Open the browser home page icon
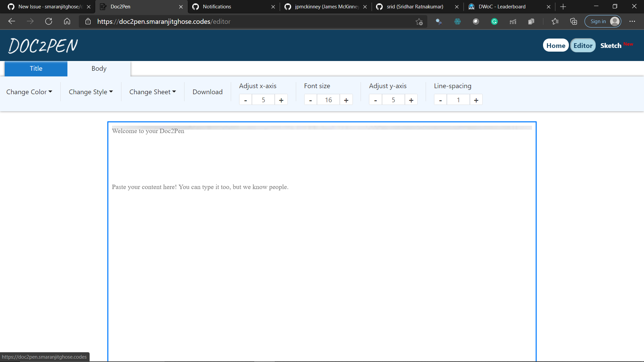Viewport: 644px width, 362px height. tap(67, 21)
